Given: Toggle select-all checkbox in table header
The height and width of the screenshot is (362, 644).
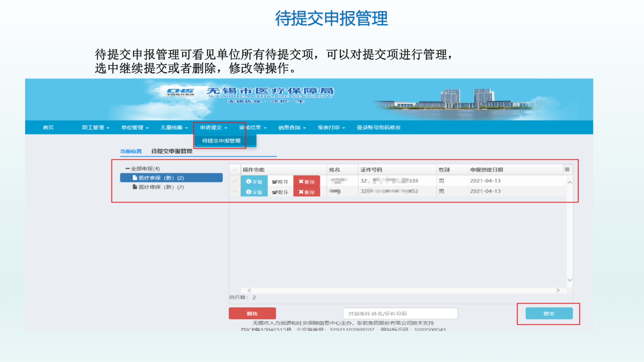Looking at the screenshot, I should (235, 170).
